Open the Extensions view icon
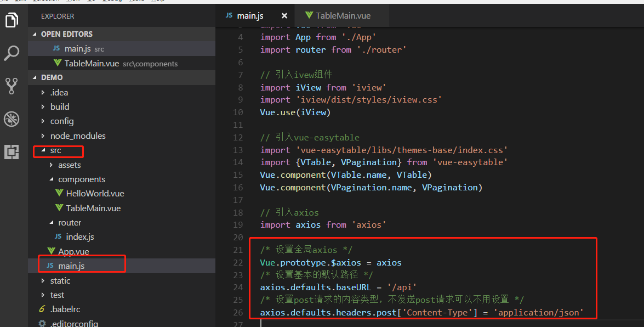 coord(12,152)
